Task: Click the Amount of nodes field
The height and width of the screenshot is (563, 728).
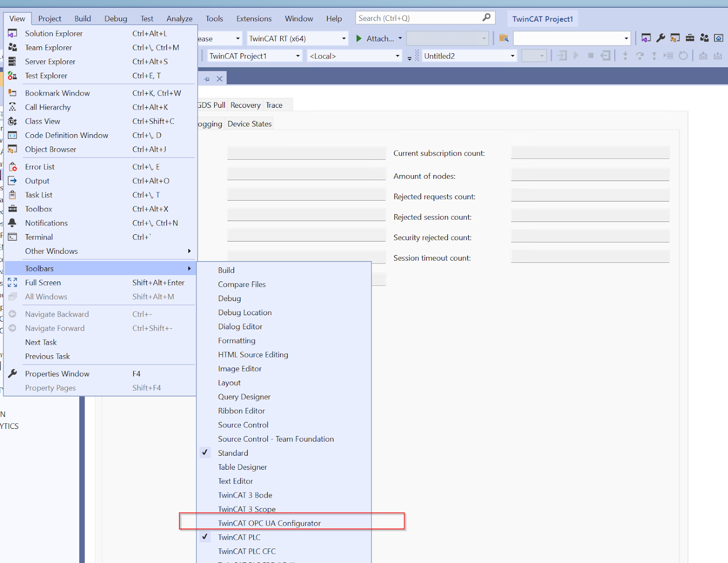Action: 590,175
